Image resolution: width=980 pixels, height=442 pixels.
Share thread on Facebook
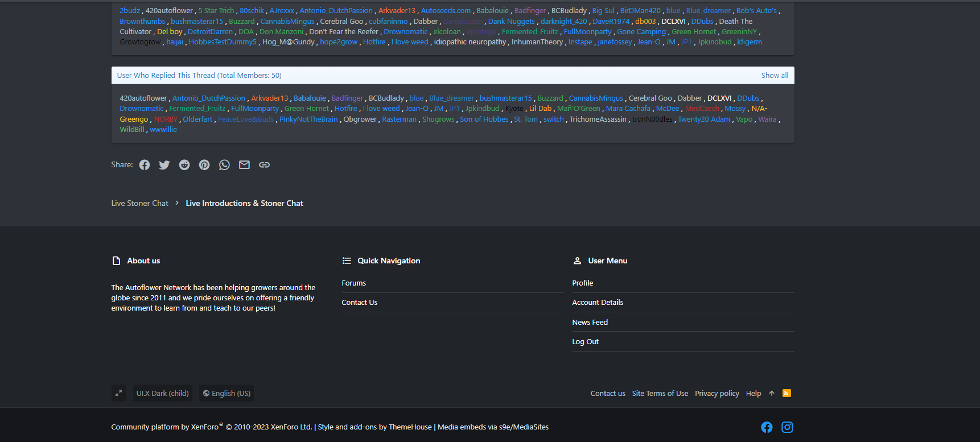coord(145,165)
